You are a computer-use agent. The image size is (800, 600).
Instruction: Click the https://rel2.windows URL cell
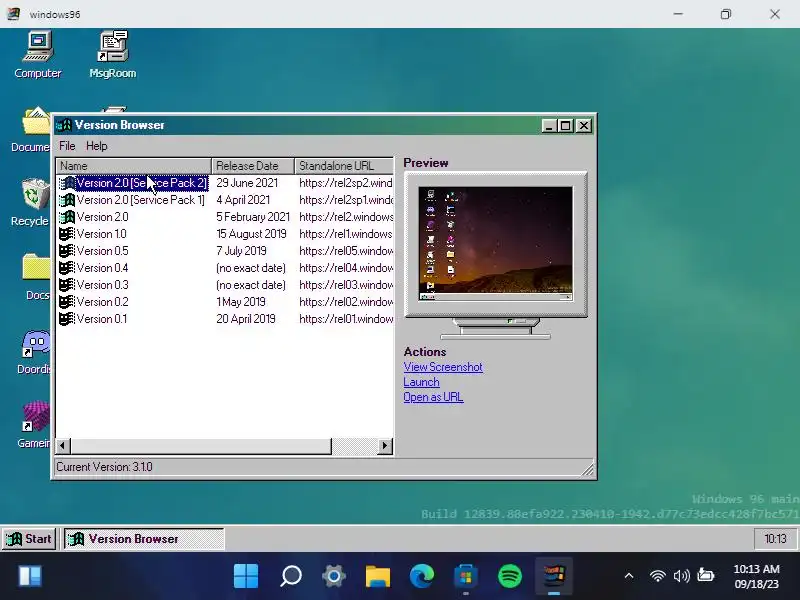(346, 217)
